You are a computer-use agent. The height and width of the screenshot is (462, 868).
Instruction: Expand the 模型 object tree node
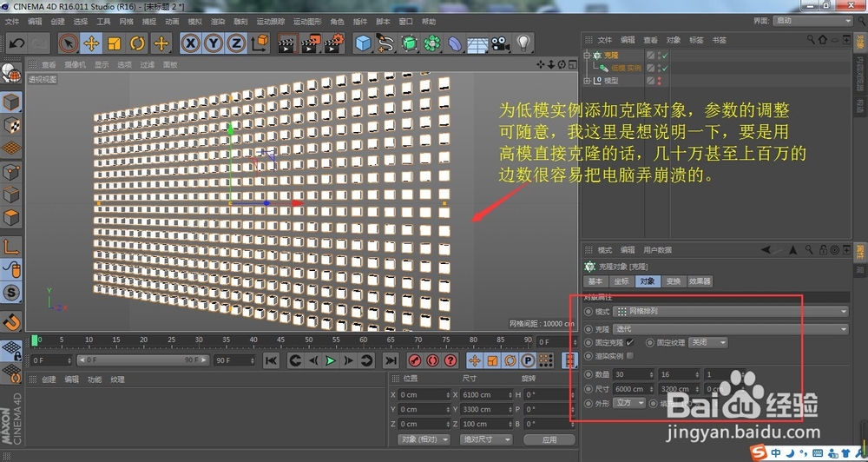pyautogui.click(x=587, y=81)
